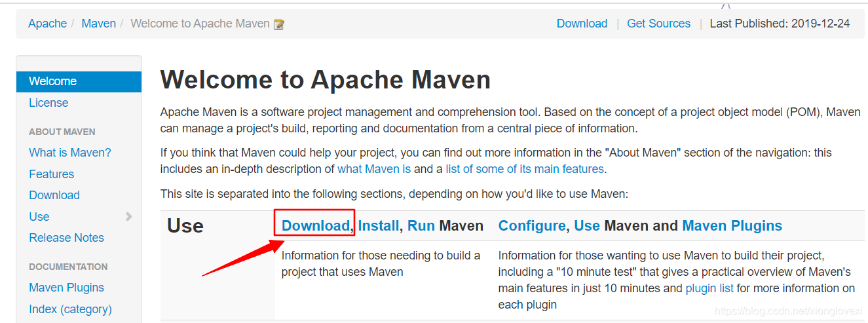Expand the Use submenu chevron in the sidebar

pyautogui.click(x=128, y=217)
